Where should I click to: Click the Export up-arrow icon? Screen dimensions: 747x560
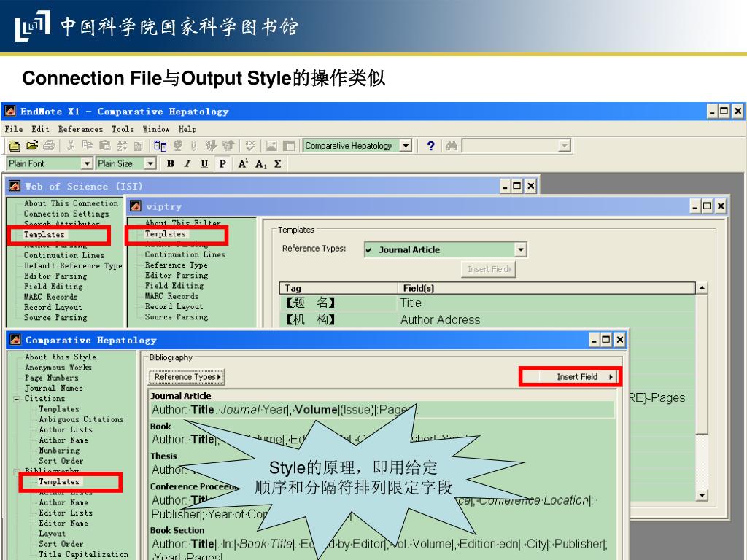tap(228, 145)
